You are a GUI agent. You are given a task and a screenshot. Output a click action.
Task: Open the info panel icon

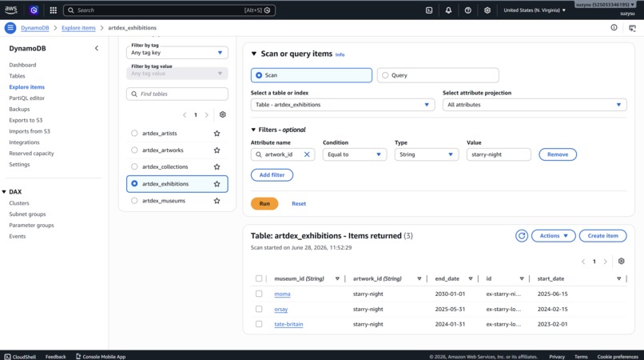click(x=614, y=27)
